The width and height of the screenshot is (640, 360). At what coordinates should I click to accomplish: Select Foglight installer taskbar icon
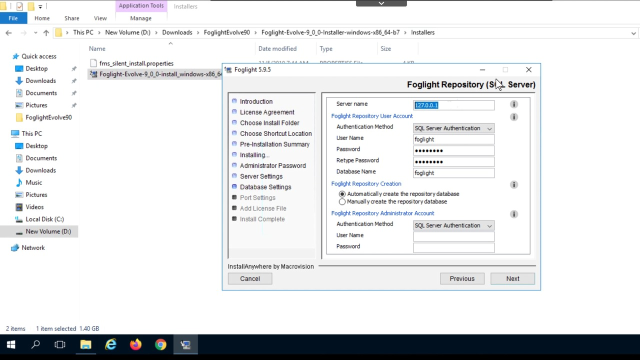click(186, 345)
